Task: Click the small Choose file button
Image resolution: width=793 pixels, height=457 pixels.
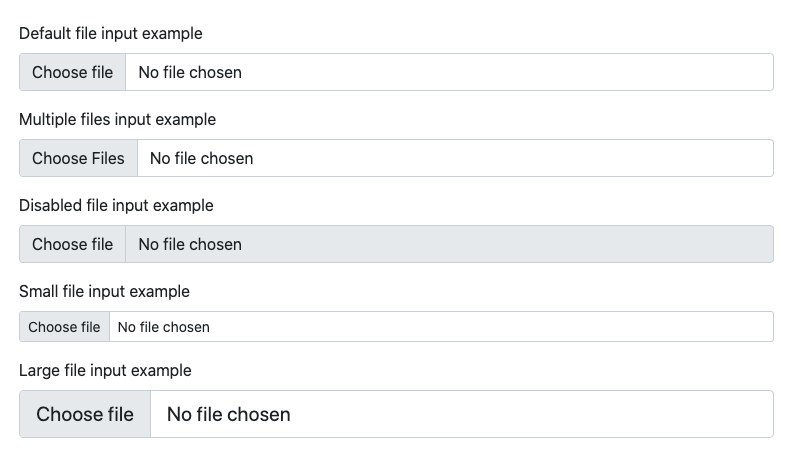Action: tap(64, 327)
